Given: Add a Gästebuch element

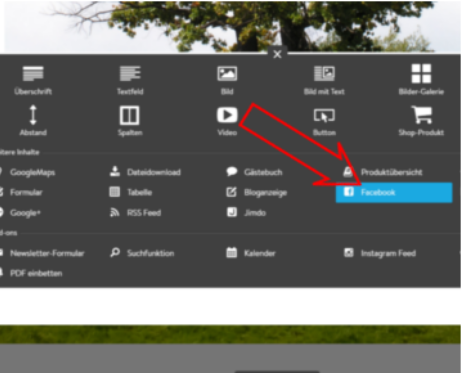Looking at the screenshot, I should (x=254, y=172).
